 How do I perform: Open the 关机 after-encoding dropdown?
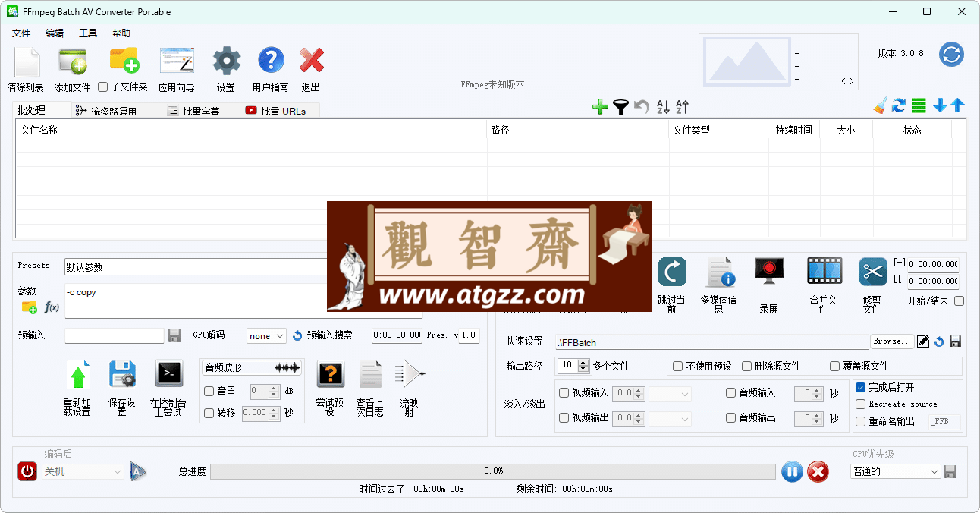point(83,471)
